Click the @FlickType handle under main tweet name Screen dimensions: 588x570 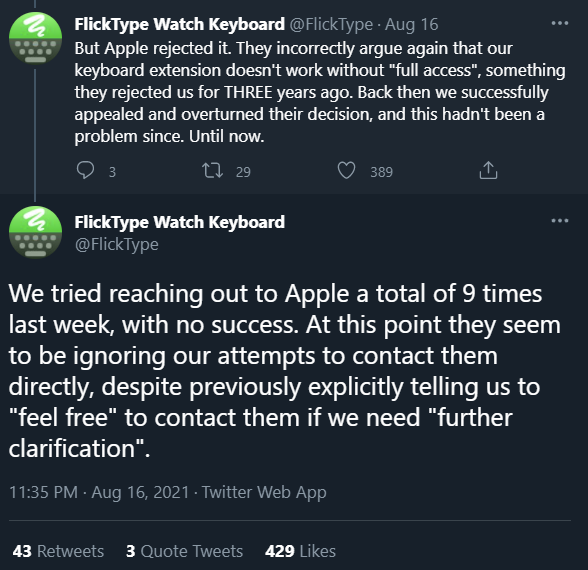click(x=117, y=244)
